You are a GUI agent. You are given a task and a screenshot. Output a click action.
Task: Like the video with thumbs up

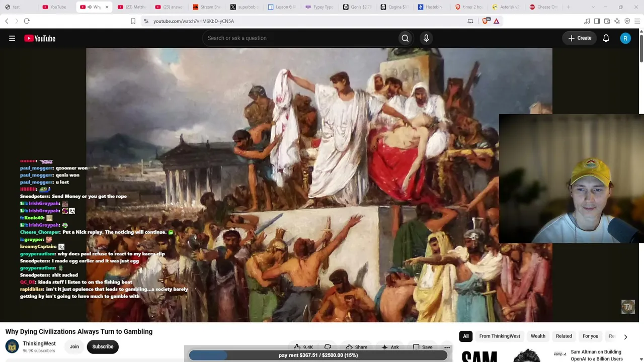click(303, 347)
